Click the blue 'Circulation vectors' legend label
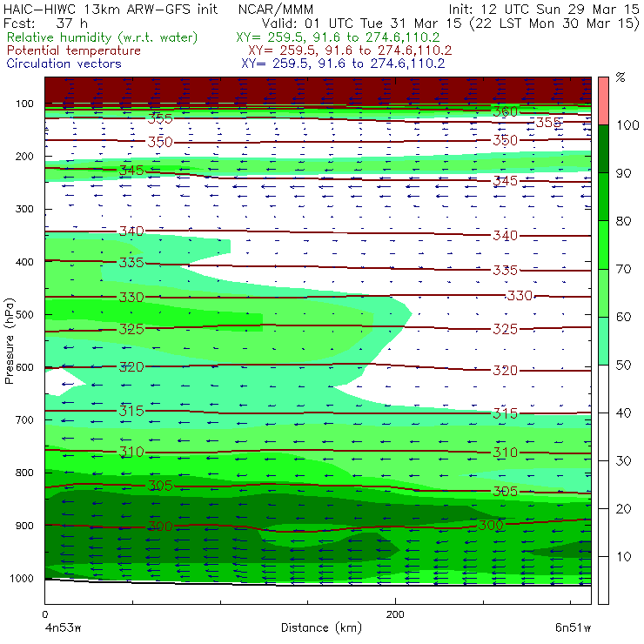644x644 pixels. (64, 64)
